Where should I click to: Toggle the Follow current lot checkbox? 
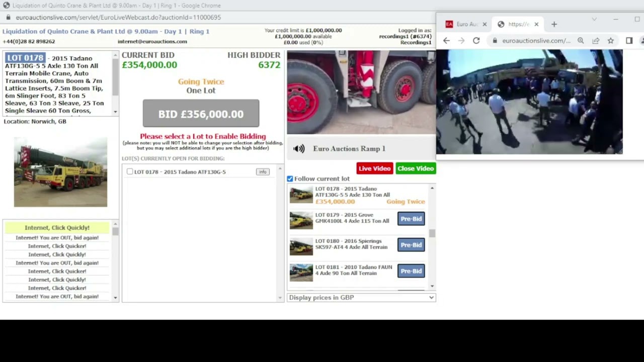click(290, 179)
